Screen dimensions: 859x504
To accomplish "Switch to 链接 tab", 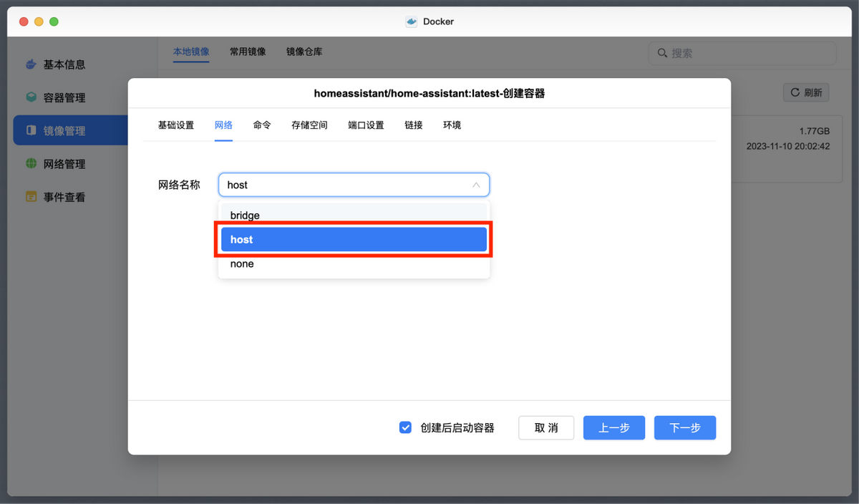I will coord(414,125).
